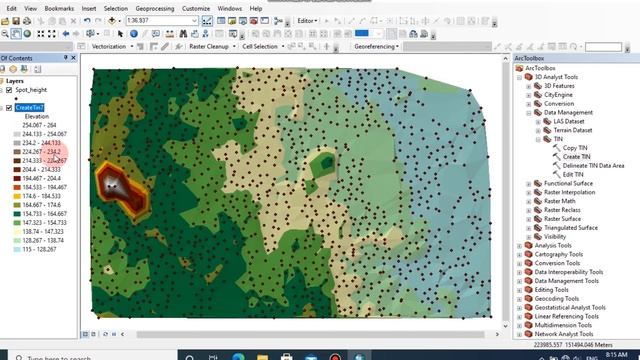Open the Editor dropdown menu
The image size is (640, 360).
coord(307,21)
